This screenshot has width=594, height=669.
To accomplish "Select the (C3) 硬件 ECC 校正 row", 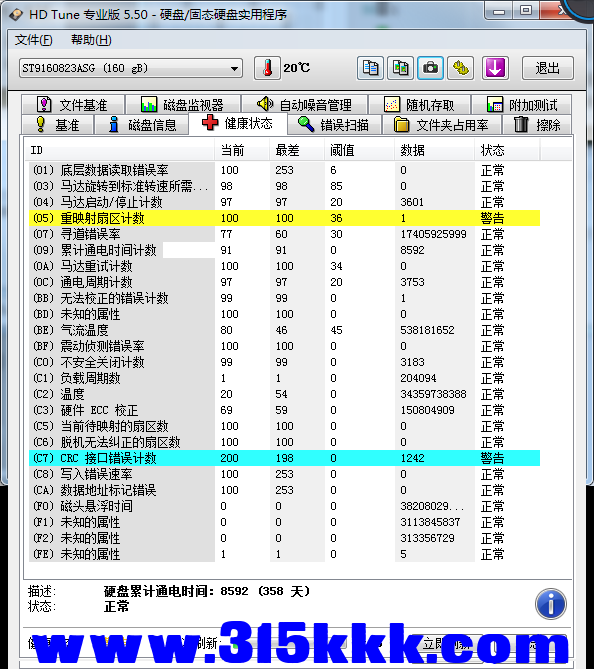I will (284, 410).
